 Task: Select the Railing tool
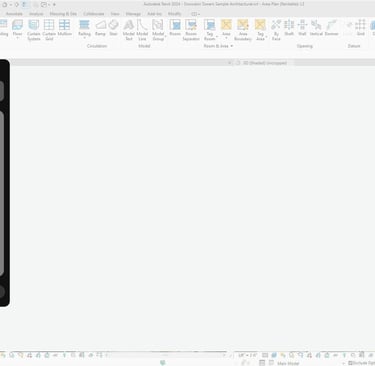84,29
